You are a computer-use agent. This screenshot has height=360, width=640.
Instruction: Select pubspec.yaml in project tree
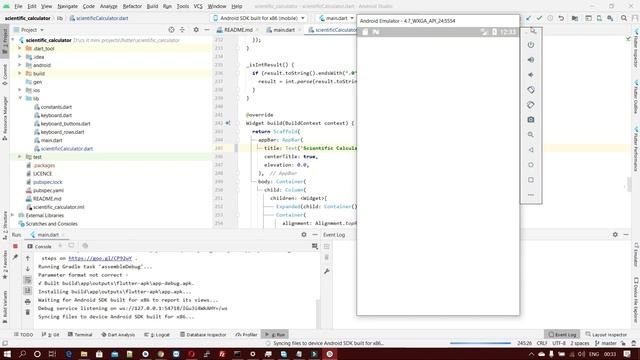click(x=48, y=190)
